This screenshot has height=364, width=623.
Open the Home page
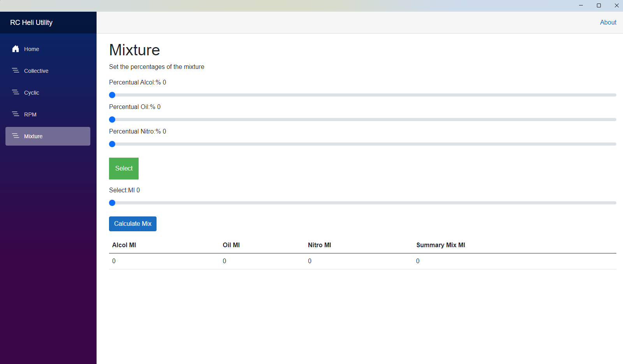pyautogui.click(x=32, y=49)
